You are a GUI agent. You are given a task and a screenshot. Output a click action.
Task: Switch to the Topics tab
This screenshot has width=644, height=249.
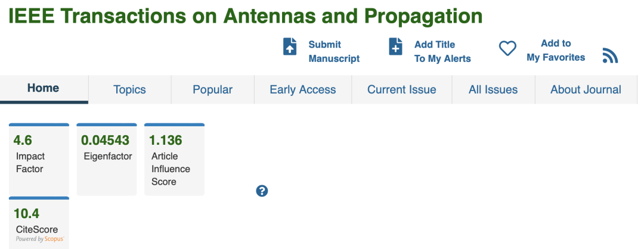129,90
